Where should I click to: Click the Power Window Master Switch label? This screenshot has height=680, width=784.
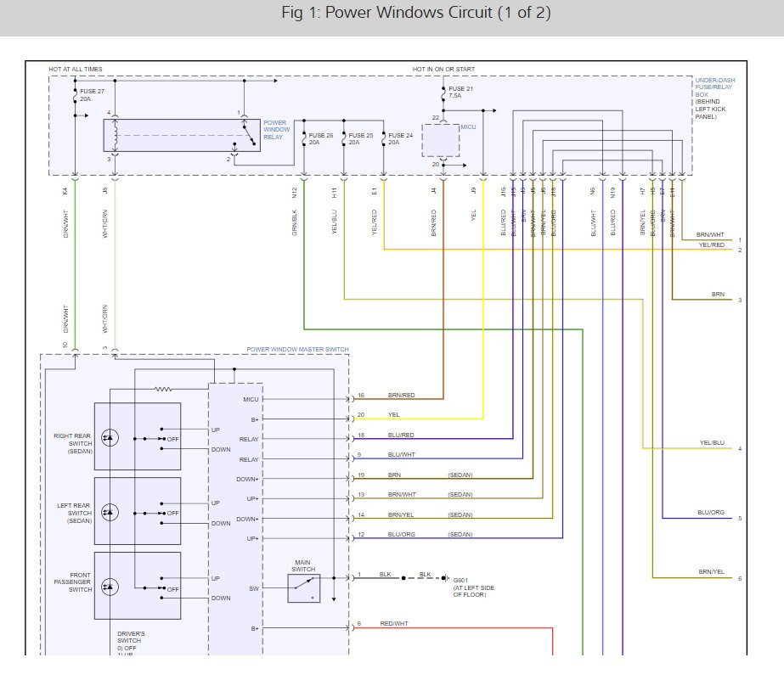[297, 349]
